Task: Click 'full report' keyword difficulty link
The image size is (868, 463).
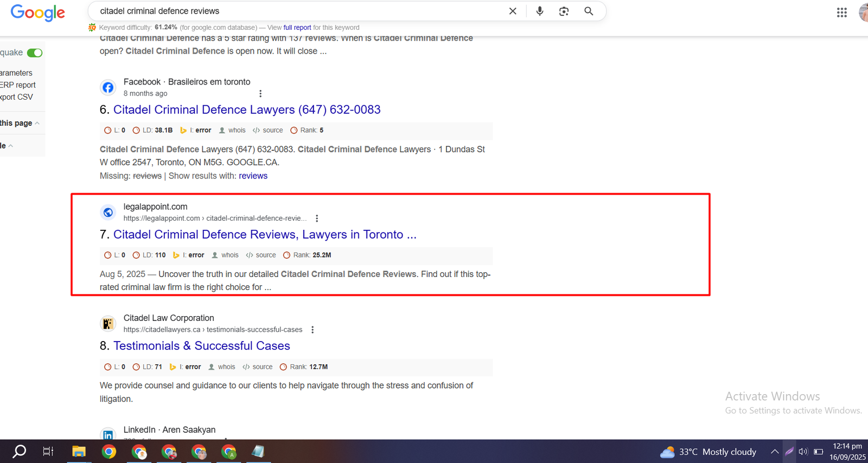Action: [x=297, y=28]
